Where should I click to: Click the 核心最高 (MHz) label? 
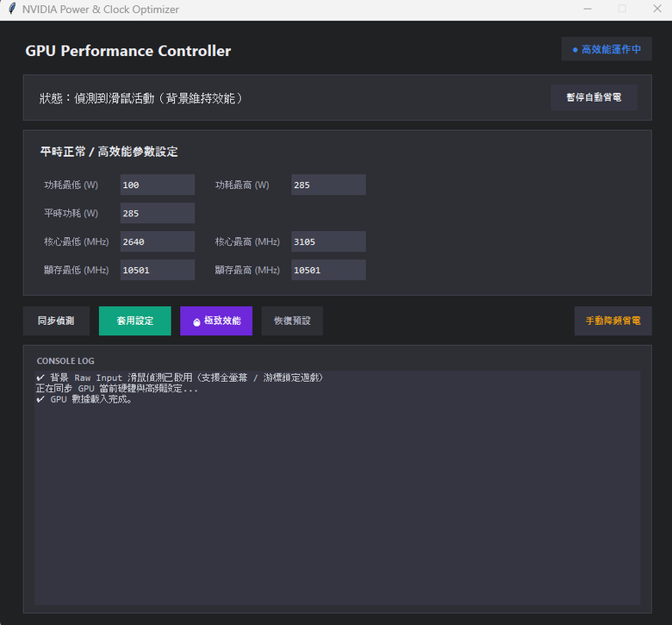pyautogui.click(x=247, y=241)
